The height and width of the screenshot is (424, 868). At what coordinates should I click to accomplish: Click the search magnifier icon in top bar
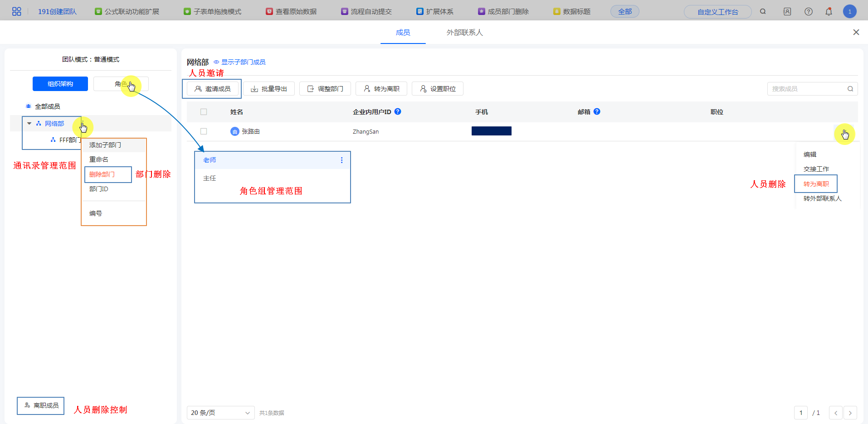click(x=763, y=11)
